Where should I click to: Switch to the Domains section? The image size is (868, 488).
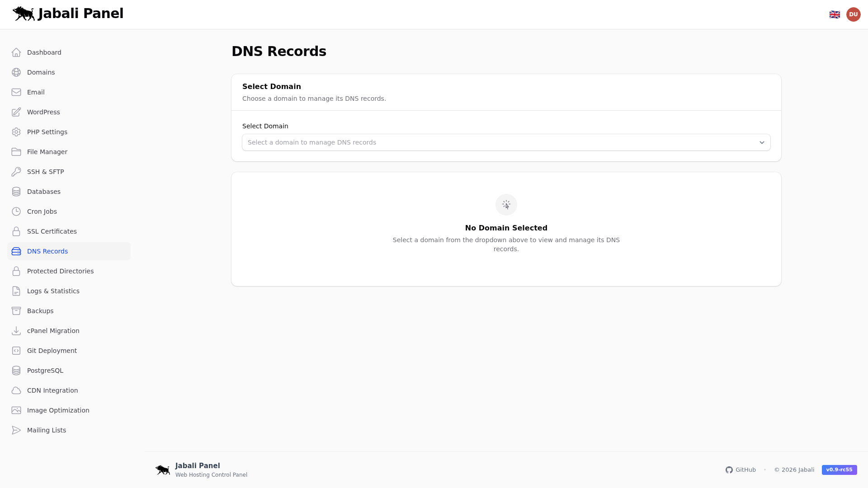coord(41,72)
